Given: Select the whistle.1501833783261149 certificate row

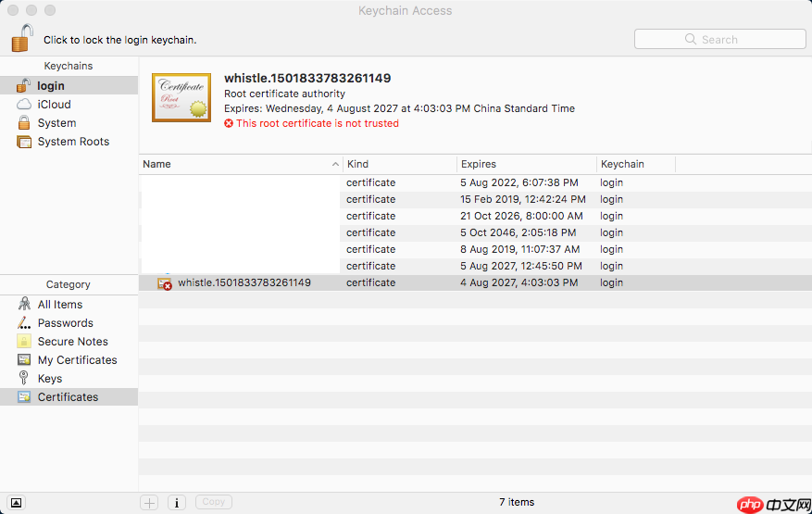Looking at the screenshot, I should coord(475,282).
